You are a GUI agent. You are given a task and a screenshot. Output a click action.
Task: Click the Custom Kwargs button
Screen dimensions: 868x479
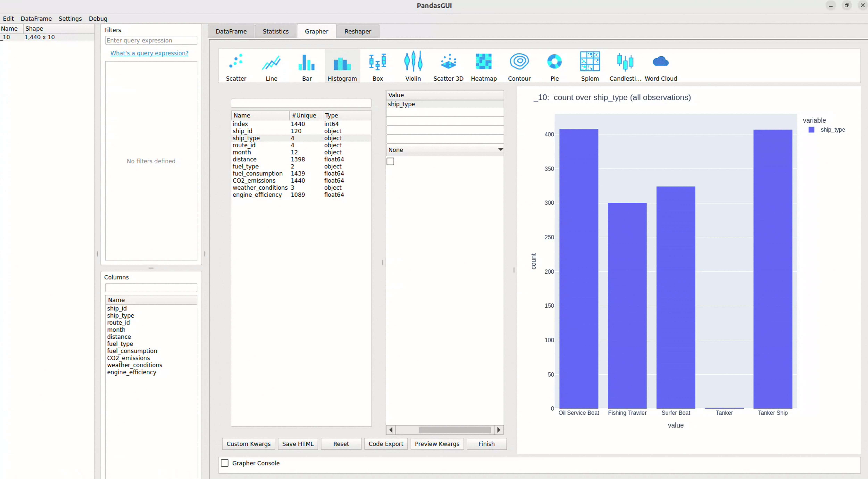point(249,444)
